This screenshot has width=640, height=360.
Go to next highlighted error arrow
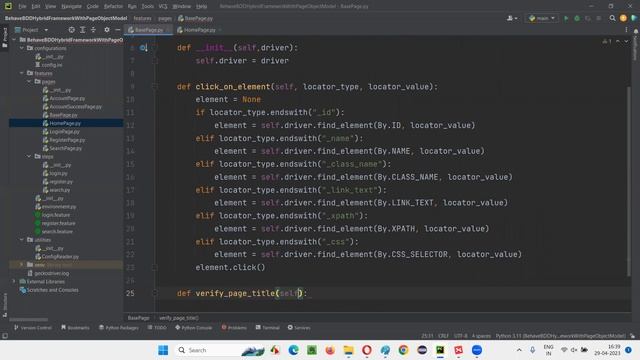pos(626,41)
